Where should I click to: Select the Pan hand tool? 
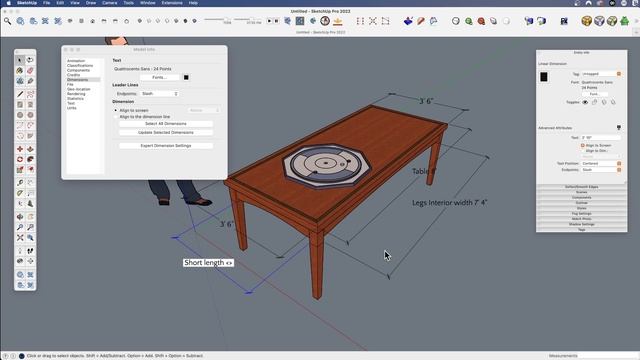pos(30,217)
